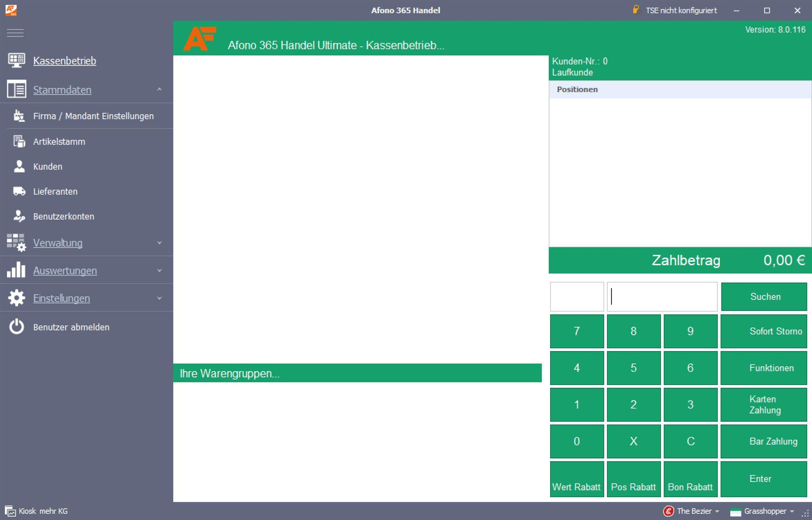Click the Pos Rabatt button
The image size is (812, 520).
634,479
